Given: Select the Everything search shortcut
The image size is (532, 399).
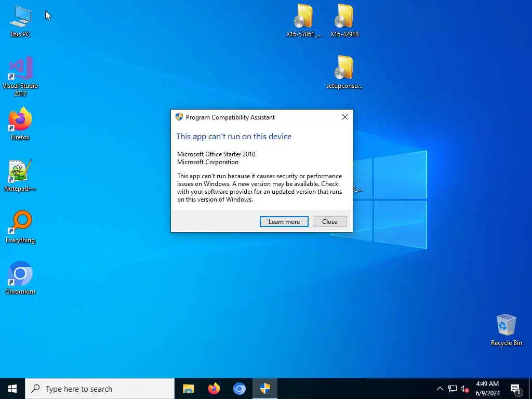Looking at the screenshot, I should click(x=20, y=227).
